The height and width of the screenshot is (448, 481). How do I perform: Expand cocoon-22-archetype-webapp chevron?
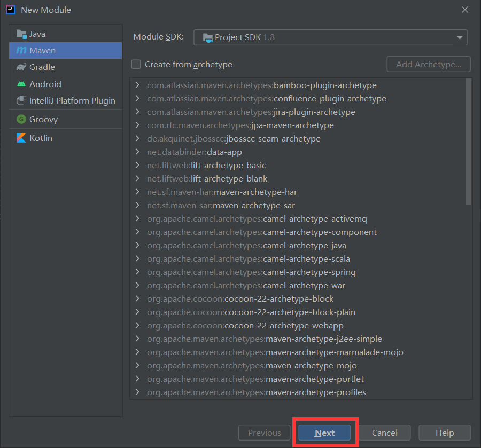(137, 325)
